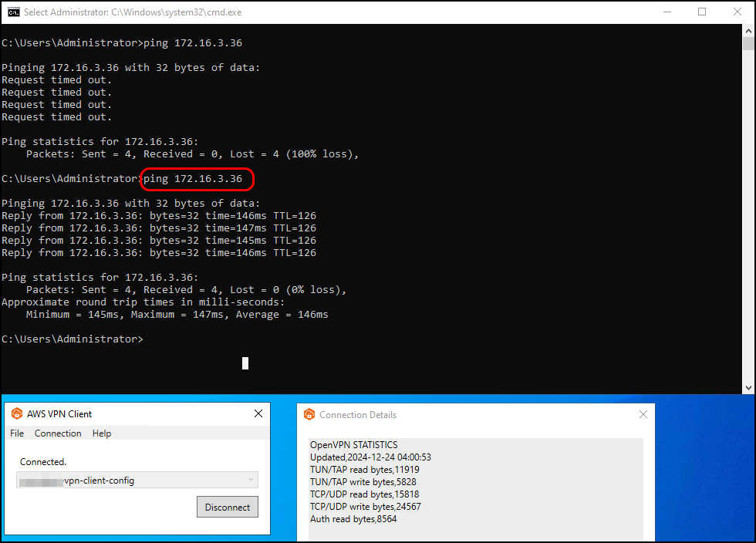Image resolution: width=756 pixels, height=543 pixels.
Task: Close the cmd.exe window
Action: (737, 12)
